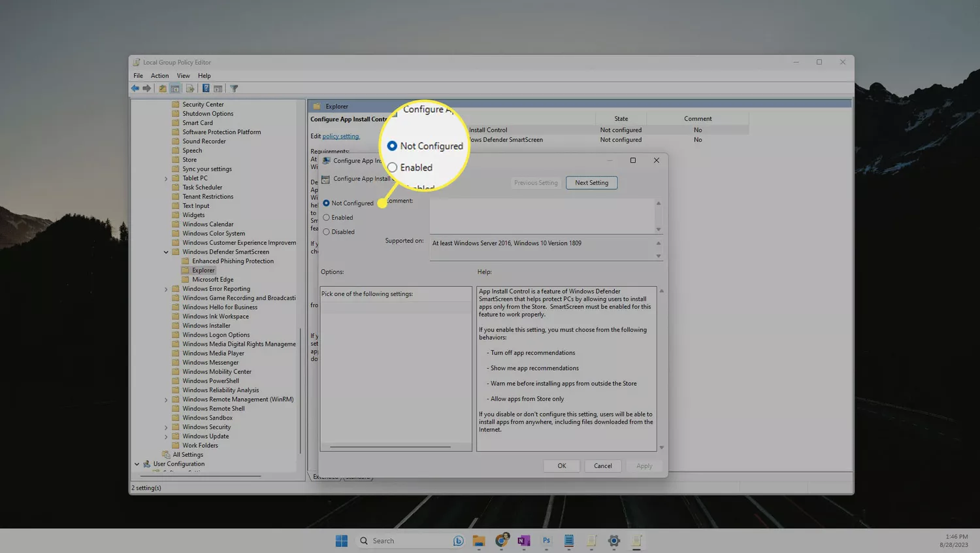Expand the Windows Security tree node
The width and height of the screenshot is (980, 553).
tap(166, 427)
